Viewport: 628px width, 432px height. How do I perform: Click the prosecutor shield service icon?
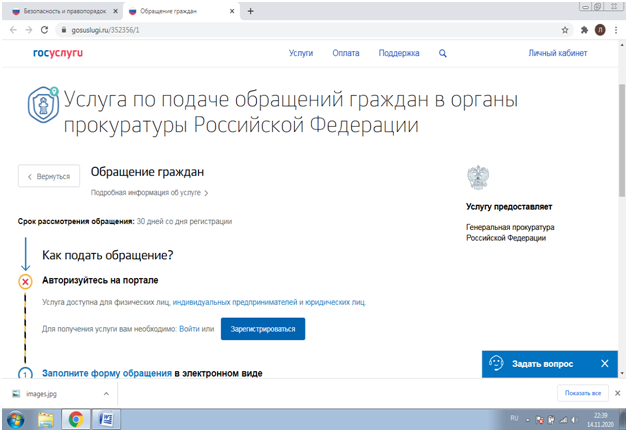tap(43, 104)
